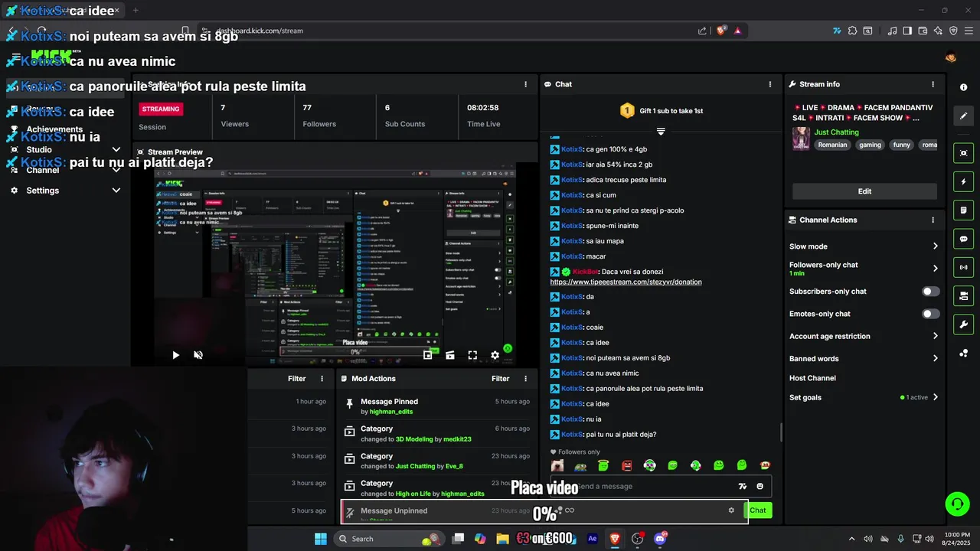Viewport: 980px width, 551px height.
Task: Click the lightning bolt icon in right sidebar
Action: (x=963, y=182)
